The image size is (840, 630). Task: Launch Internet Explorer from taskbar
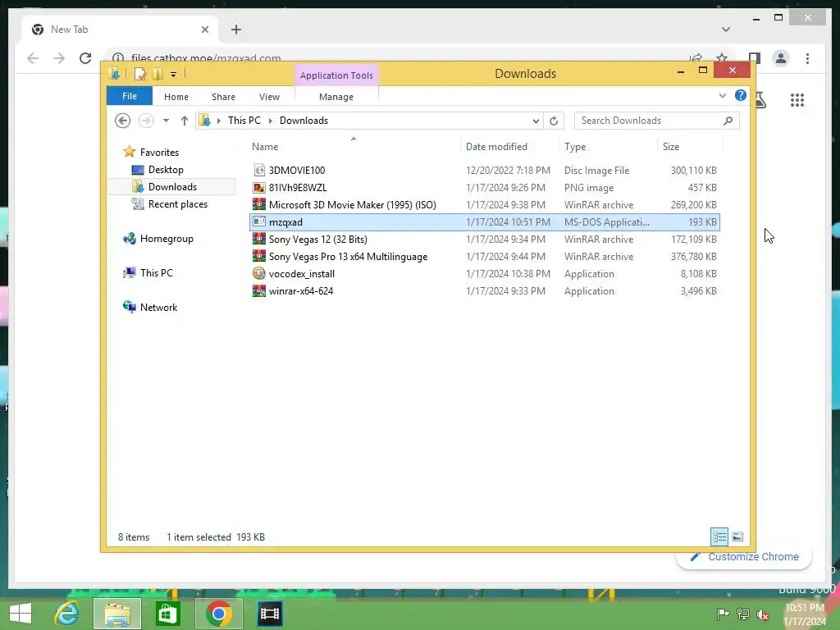(67, 614)
